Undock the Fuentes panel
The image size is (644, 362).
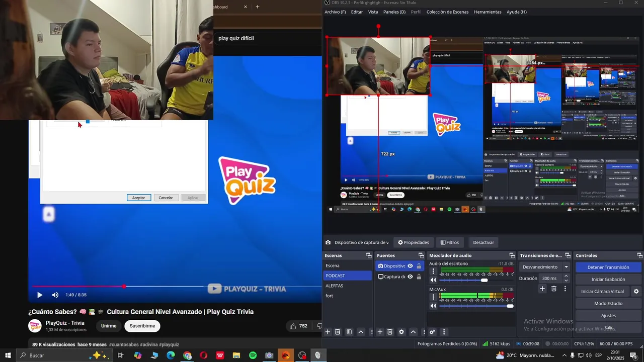[x=422, y=255]
